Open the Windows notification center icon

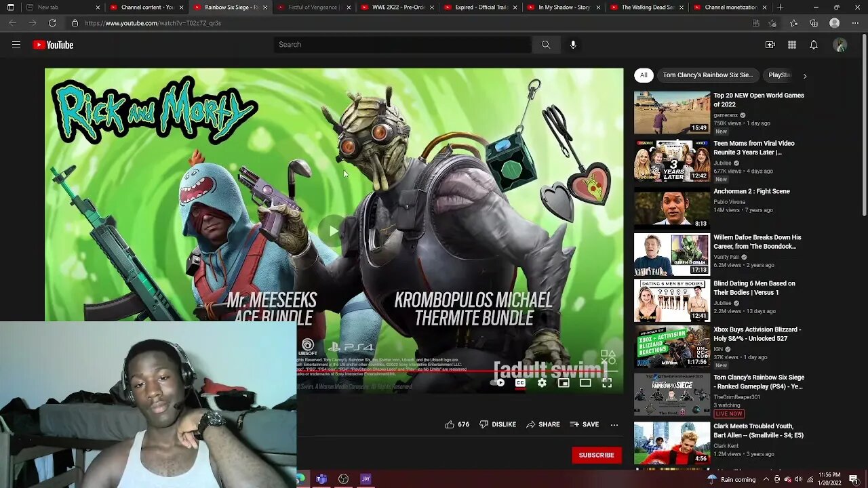click(x=854, y=479)
